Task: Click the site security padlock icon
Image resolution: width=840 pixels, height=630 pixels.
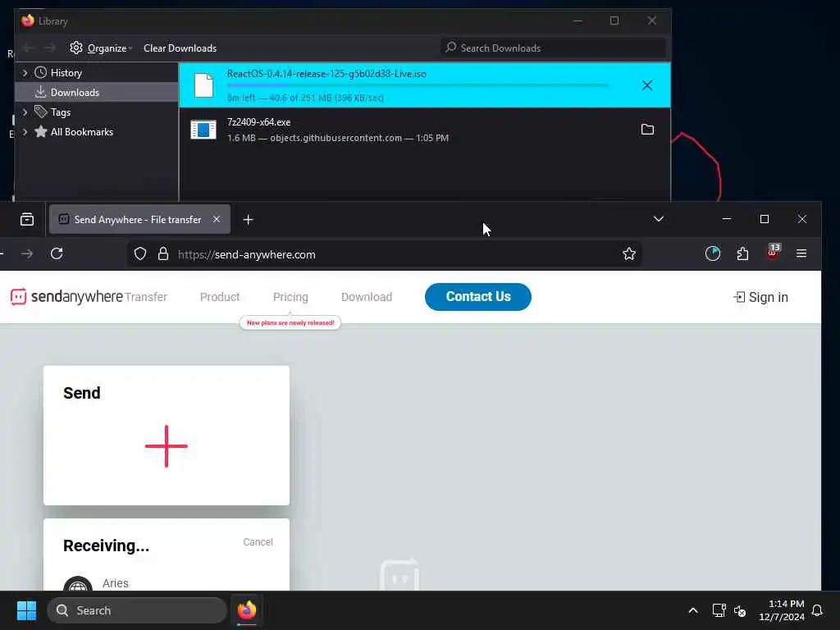Action: click(163, 254)
